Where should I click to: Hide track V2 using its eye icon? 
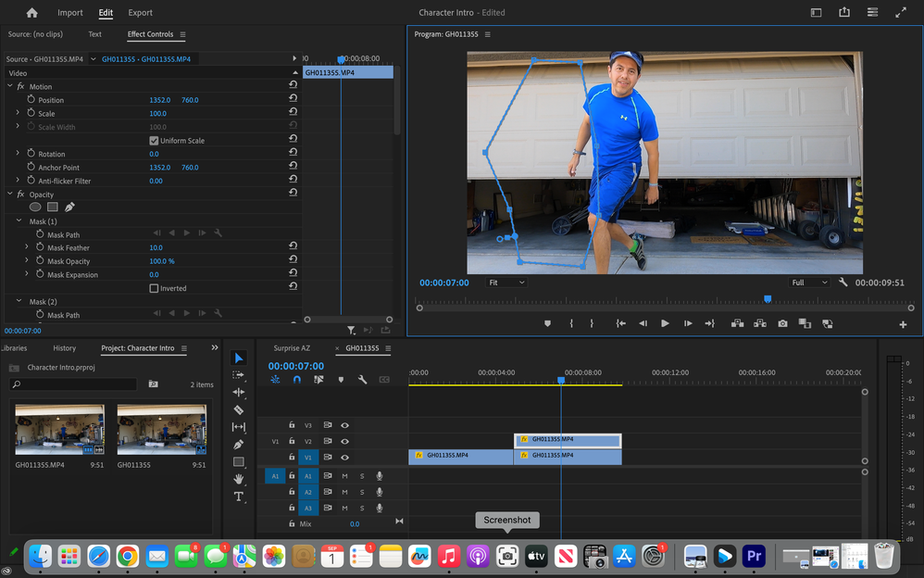[344, 442]
